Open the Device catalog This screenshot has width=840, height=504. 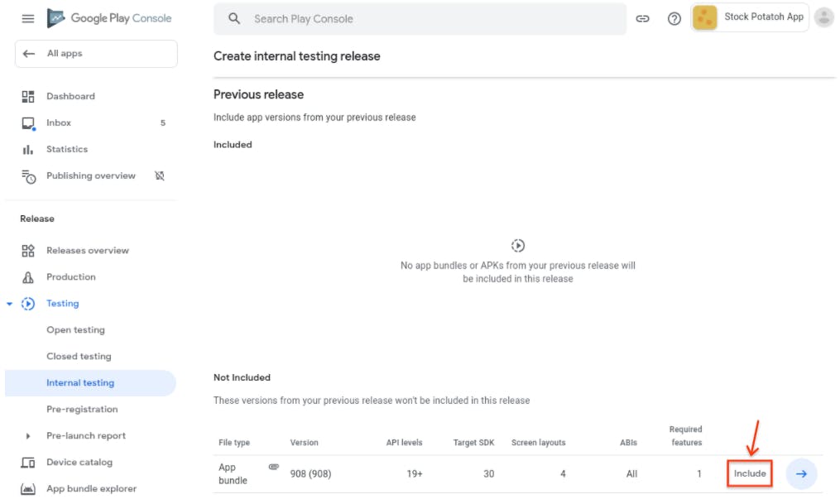[x=79, y=462]
